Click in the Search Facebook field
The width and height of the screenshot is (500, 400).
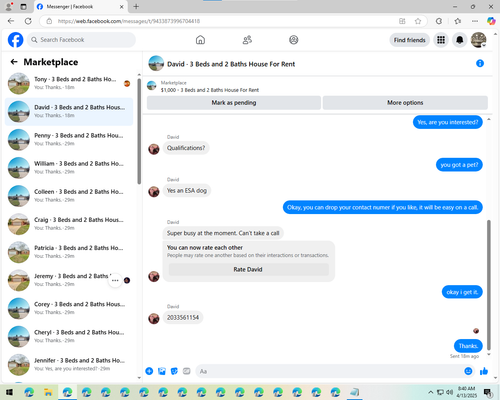tap(81, 40)
